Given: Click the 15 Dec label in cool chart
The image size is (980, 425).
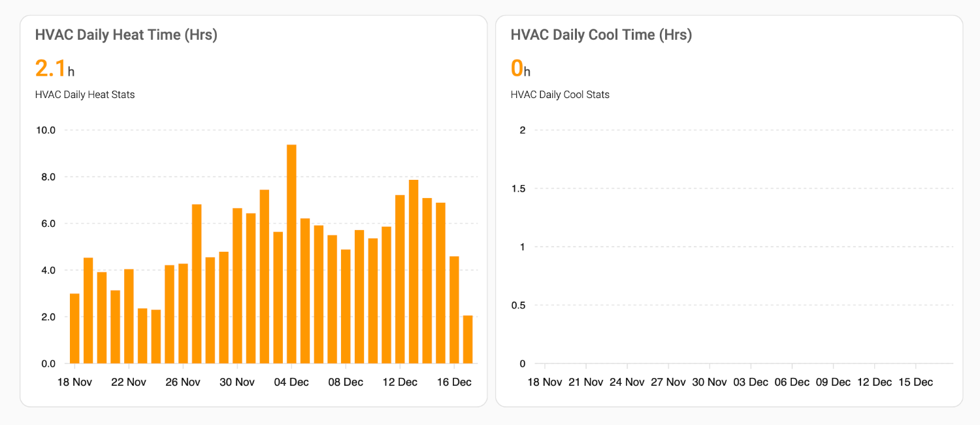Looking at the screenshot, I should (x=915, y=382).
